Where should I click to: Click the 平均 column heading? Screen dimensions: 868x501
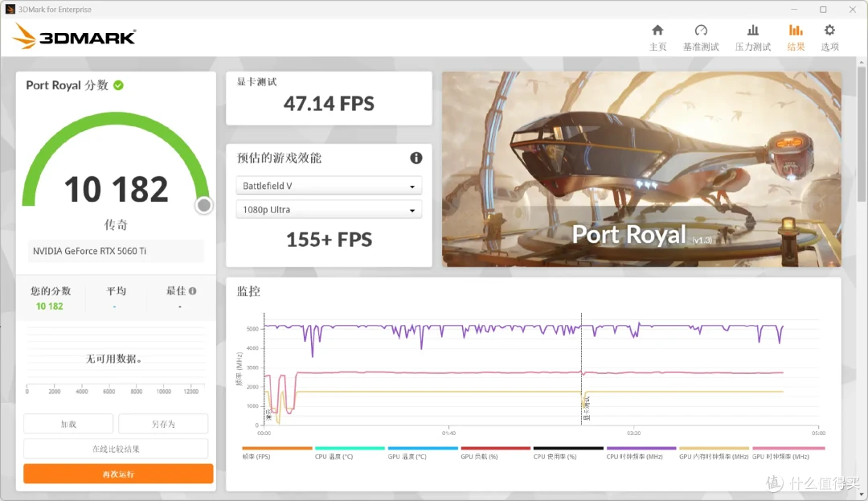pyautogui.click(x=117, y=290)
